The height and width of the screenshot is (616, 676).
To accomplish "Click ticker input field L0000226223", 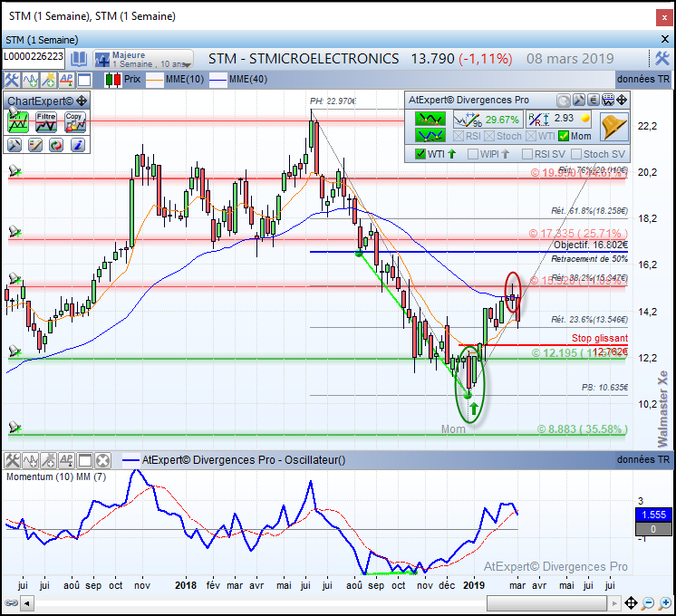I will [34, 57].
